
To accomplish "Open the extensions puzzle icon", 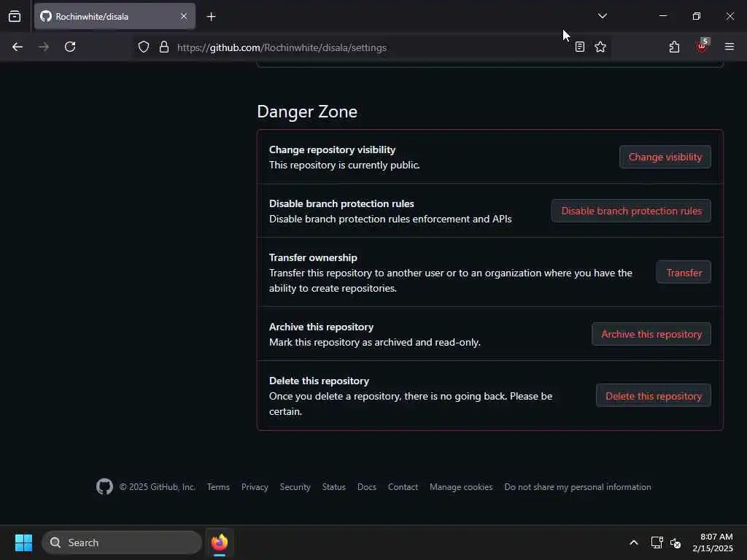I will point(674,47).
